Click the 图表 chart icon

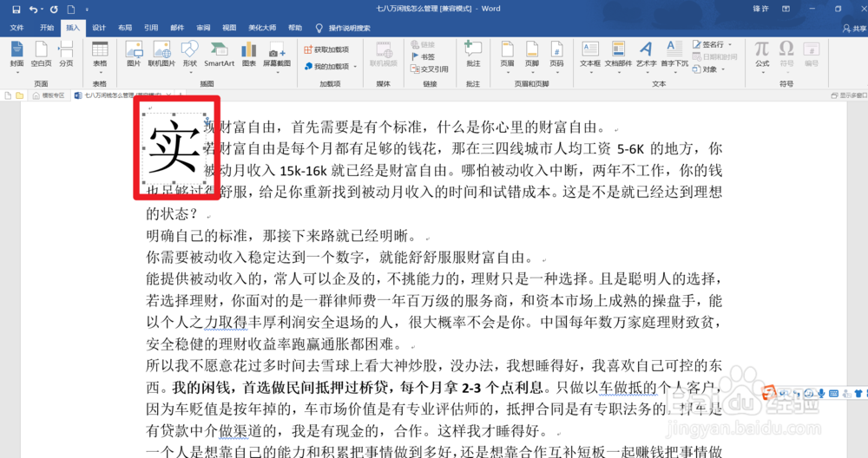[x=249, y=54]
